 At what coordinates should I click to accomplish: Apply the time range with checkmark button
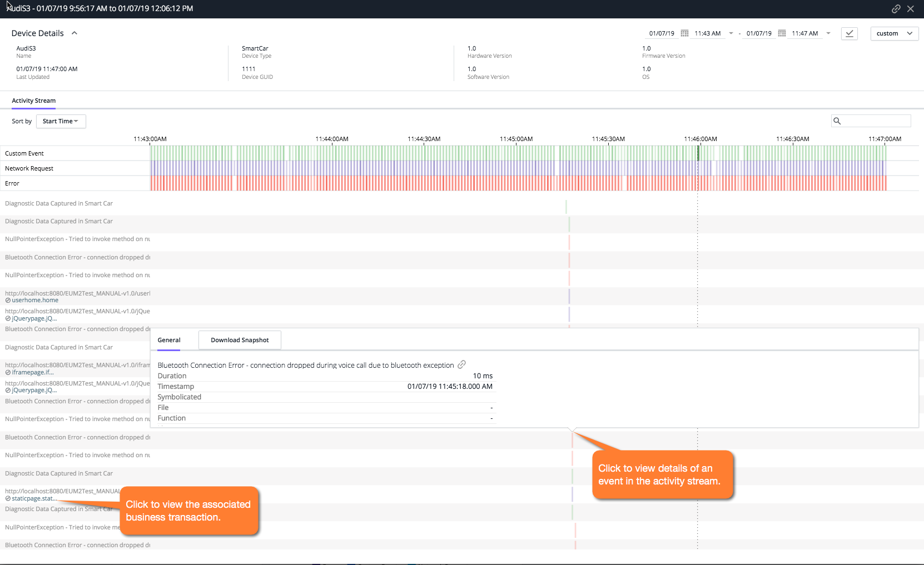850,33
